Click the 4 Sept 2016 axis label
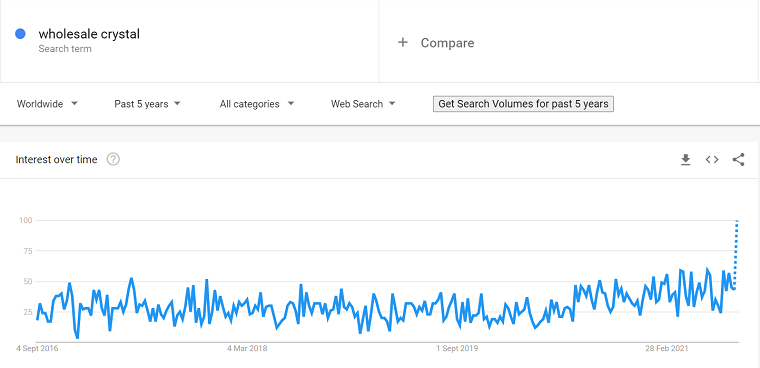This screenshot has width=760, height=368. [x=37, y=348]
